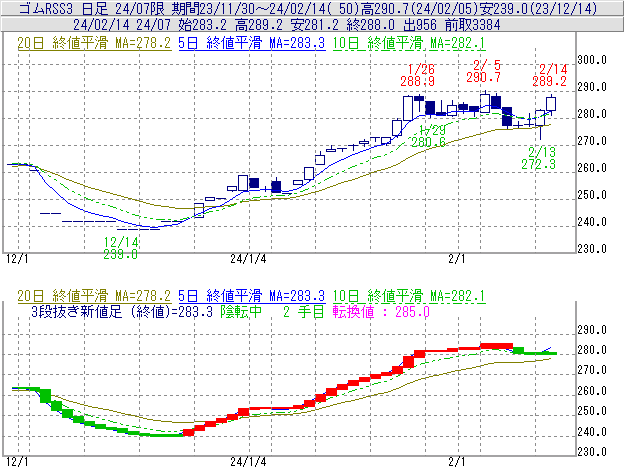The width and height of the screenshot is (624, 475).
Task: Click the 290.0 axis label in lower chart
Action: click(x=592, y=330)
